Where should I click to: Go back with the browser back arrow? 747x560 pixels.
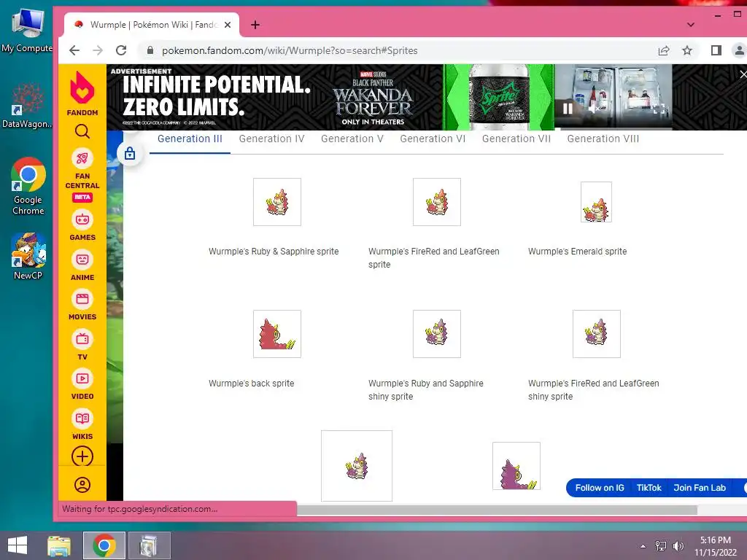(x=74, y=50)
